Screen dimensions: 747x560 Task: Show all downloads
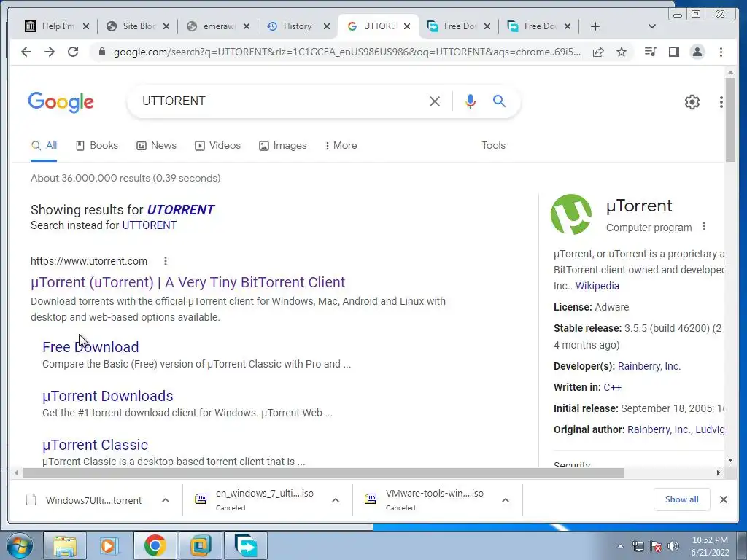682,499
